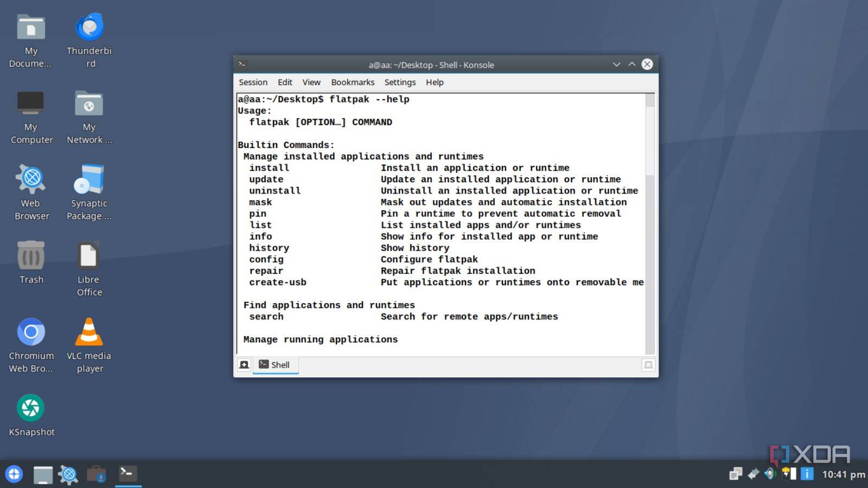Click the 10:41 pm clock in the panel
868x488 pixels.
843,474
